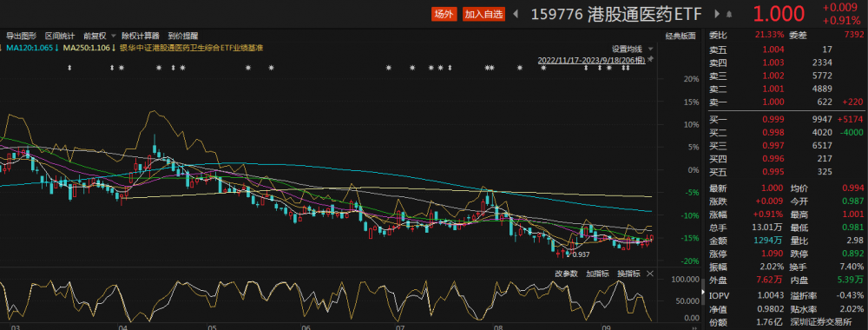This screenshot has height=330, width=868.
Task: Open 到价提醒 price alert
Action: tap(183, 36)
